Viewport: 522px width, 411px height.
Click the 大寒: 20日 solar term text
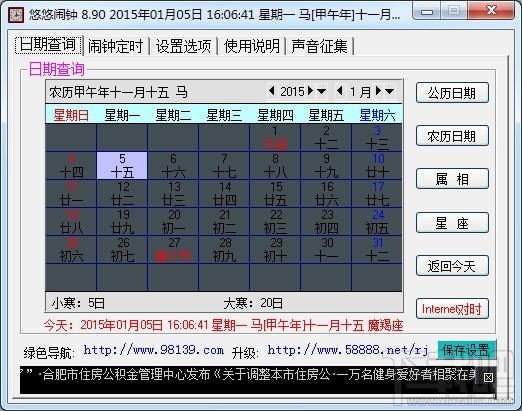pos(253,303)
